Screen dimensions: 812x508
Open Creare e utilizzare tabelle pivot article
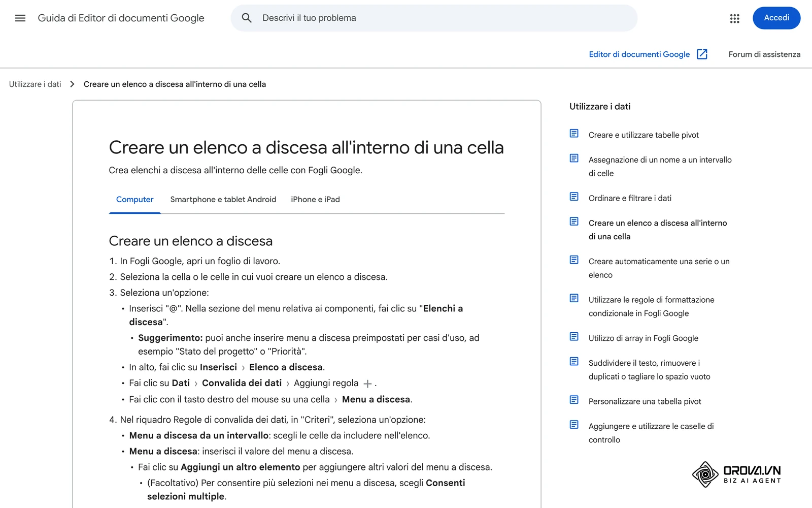(644, 135)
